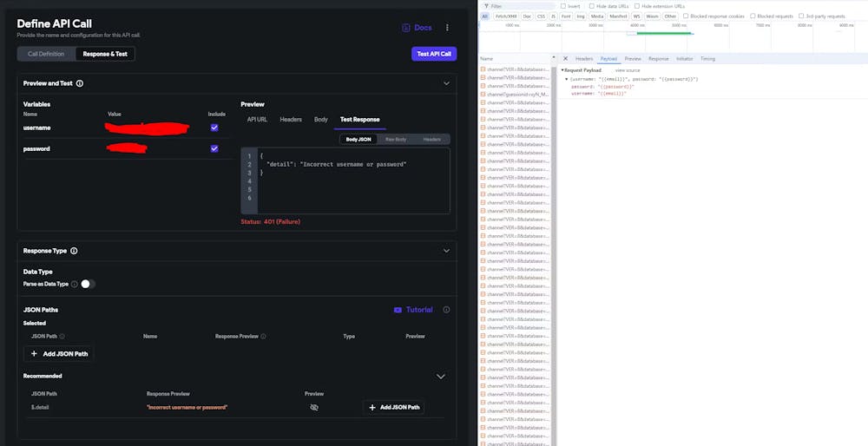Image resolution: width=868 pixels, height=446 pixels.
Task: Open the three-dot options menu beside Docs
Action: click(447, 28)
